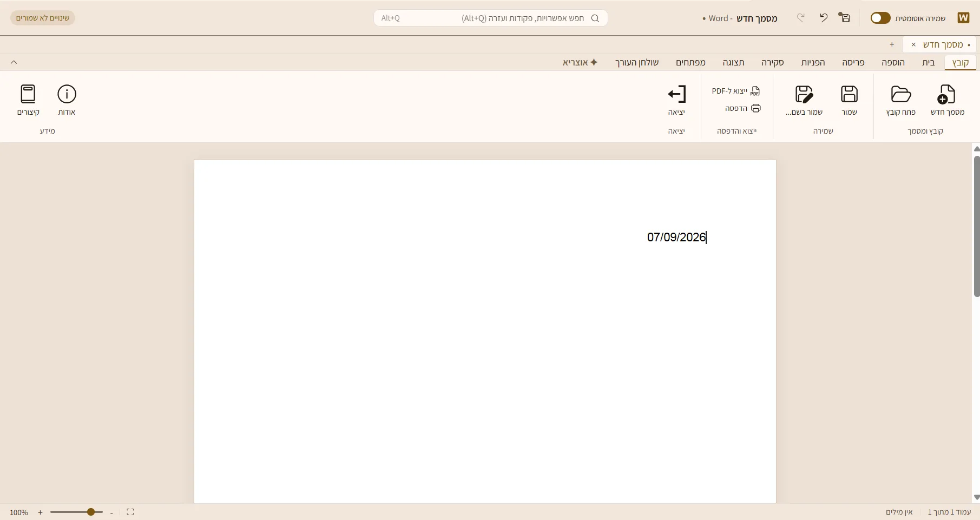980x520 pixels.
Task: Click the quick save icon in title bar
Action: [845, 18]
